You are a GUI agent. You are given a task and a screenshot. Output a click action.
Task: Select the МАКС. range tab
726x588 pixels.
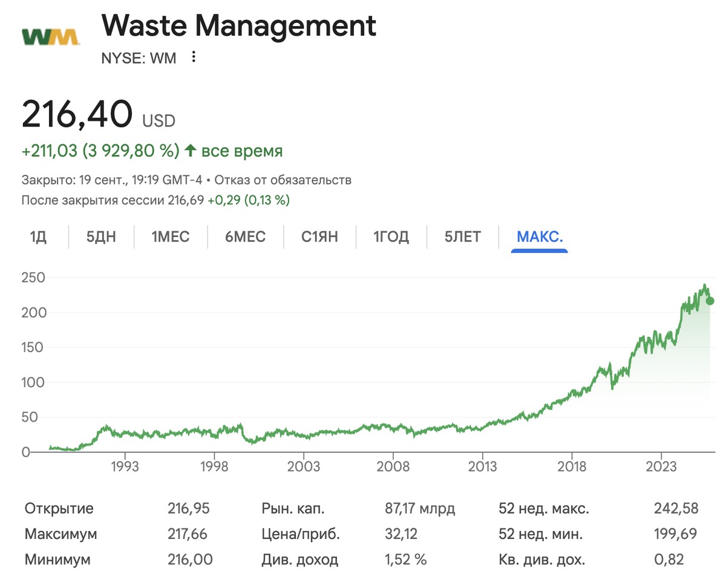point(540,237)
